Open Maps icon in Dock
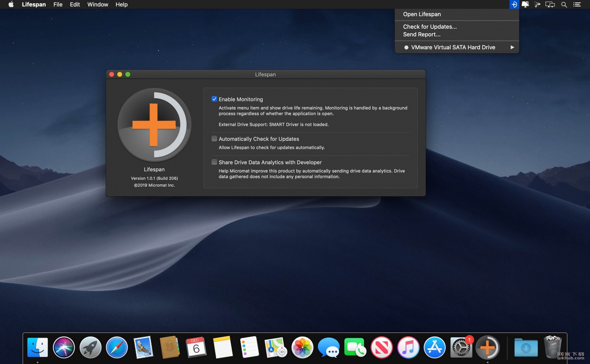This screenshot has width=590, height=364. pos(276,347)
